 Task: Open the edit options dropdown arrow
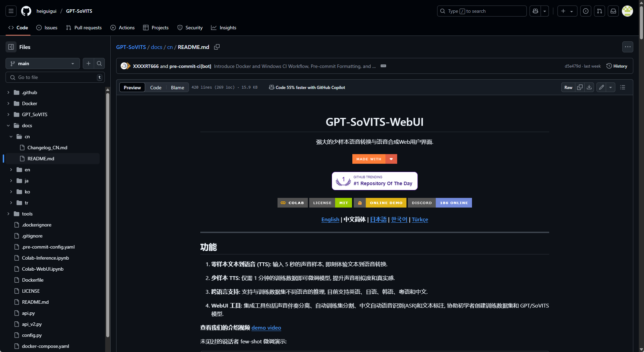pyautogui.click(x=611, y=87)
